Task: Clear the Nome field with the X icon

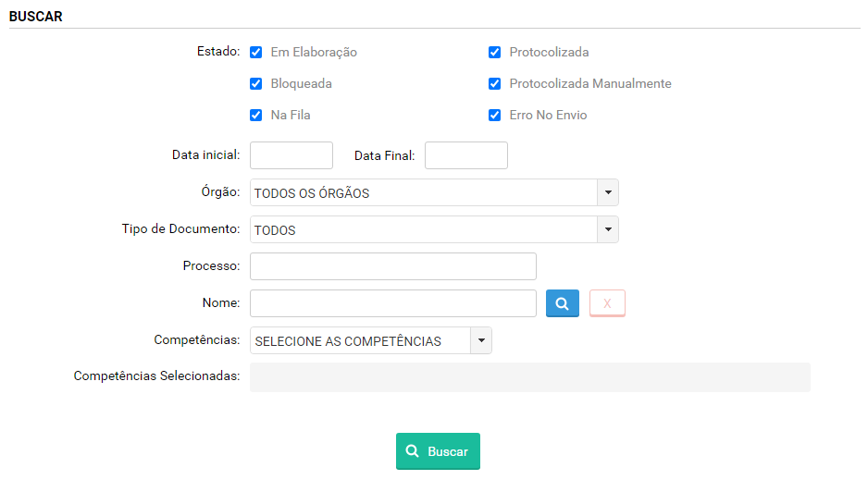Action: pos(607,303)
